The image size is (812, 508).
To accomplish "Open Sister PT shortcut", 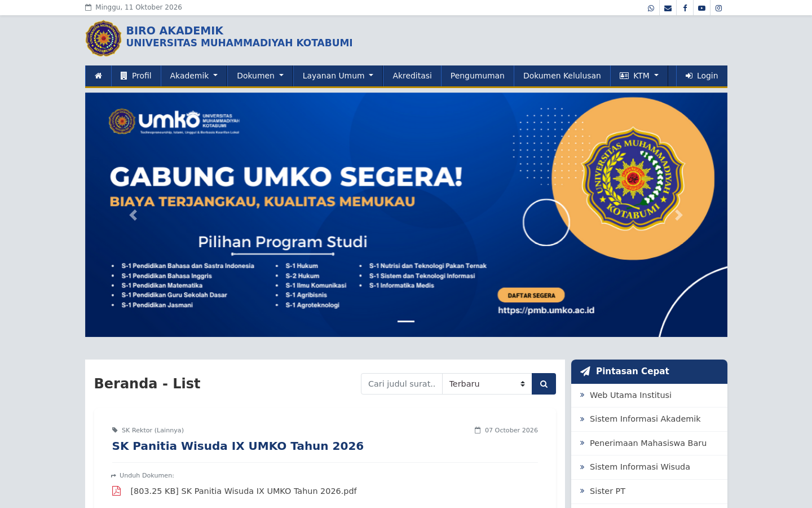I will click(x=649, y=491).
